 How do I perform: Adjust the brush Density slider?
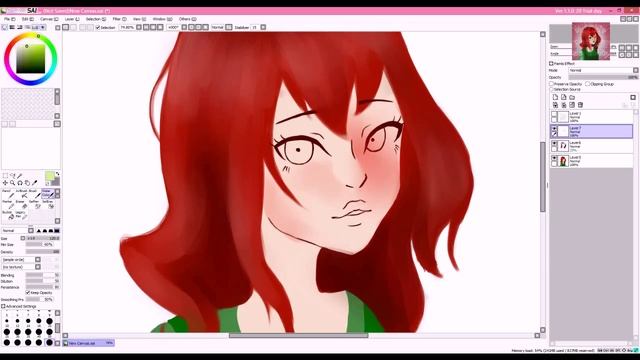[x=43, y=252]
